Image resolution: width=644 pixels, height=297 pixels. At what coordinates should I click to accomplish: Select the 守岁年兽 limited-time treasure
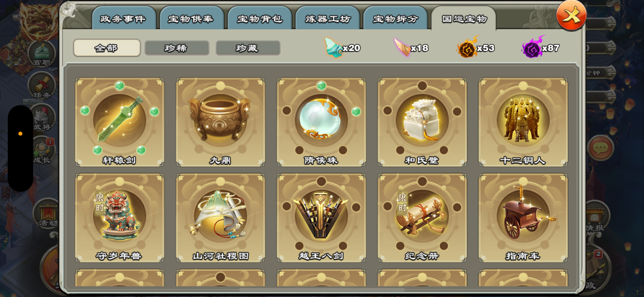click(120, 218)
